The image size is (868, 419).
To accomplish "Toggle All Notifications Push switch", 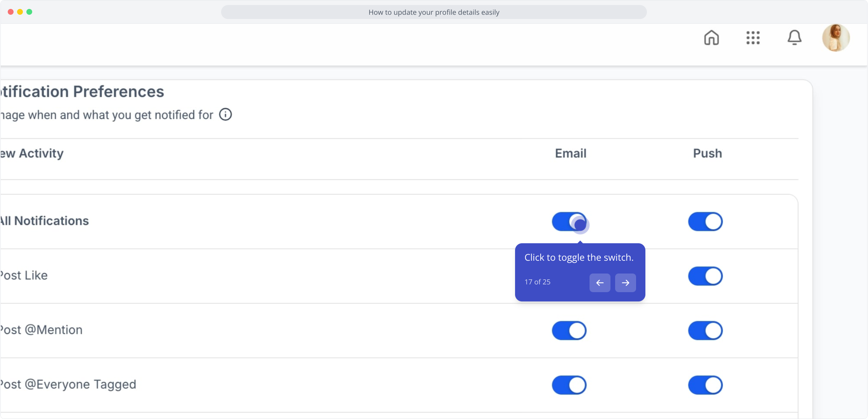I will [x=705, y=222].
